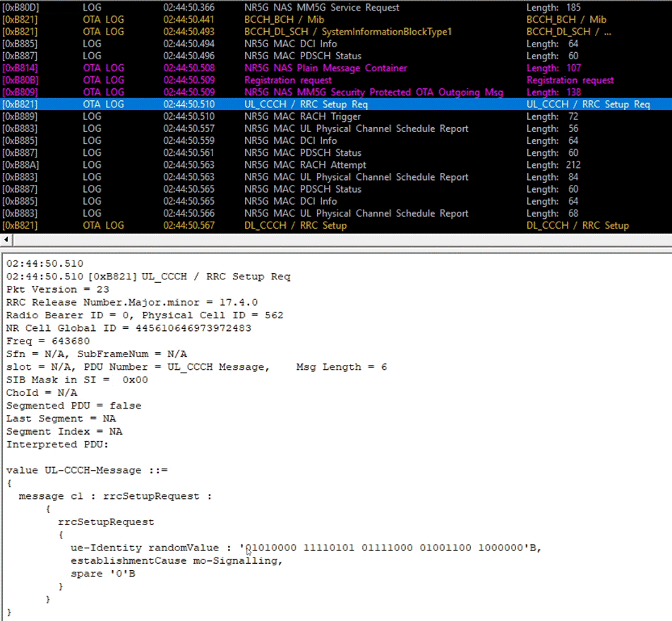Click the message c1 : rrcSetupRequest line
This screenshot has height=621, width=672.
pos(115,496)
